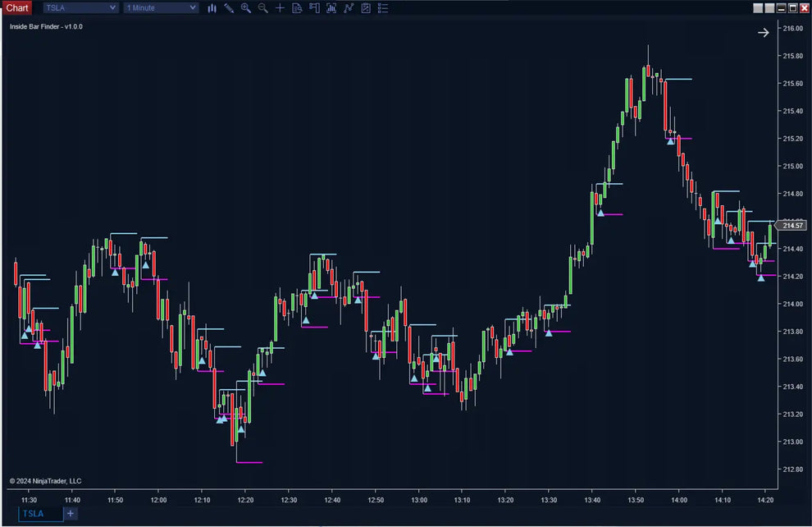This screenshot has width=812, height=527.
Task: Open the Chart Trader icon
Action: [x=314, y=8]
